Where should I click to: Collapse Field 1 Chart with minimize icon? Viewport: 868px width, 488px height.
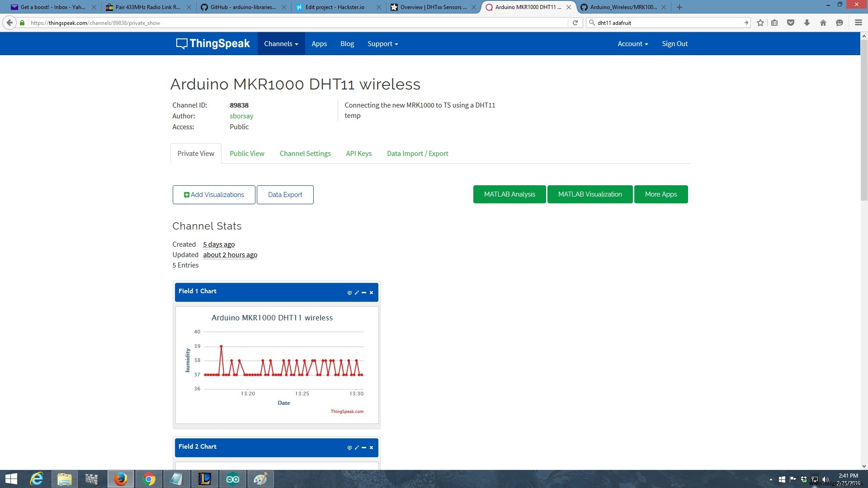coord(364,293)
